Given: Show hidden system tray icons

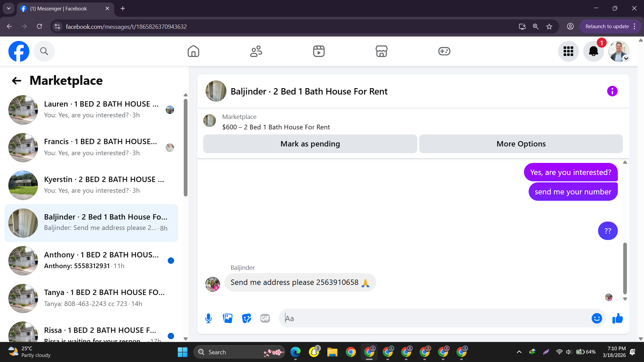Looking at the screenshot, I should point(519,352).
